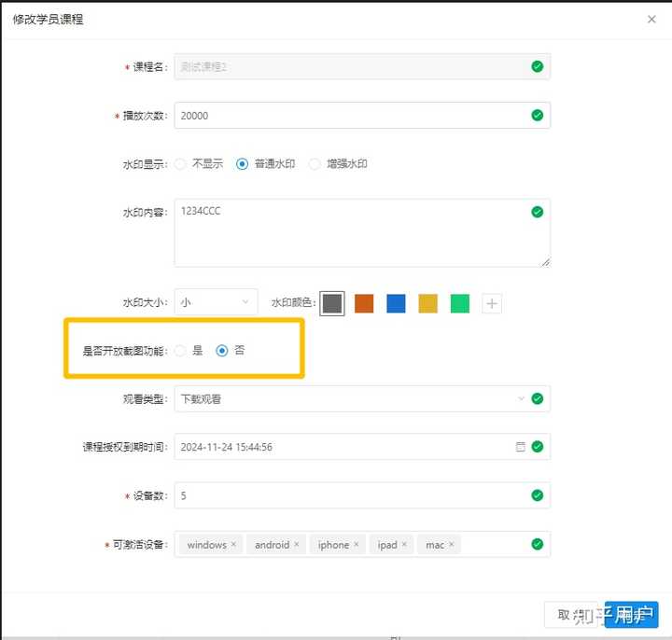Image resolution: width=672 pixels, height=640 pixels.
Task: Click the 观看类型 chevron arrow
Action: (x=521, y=398)
